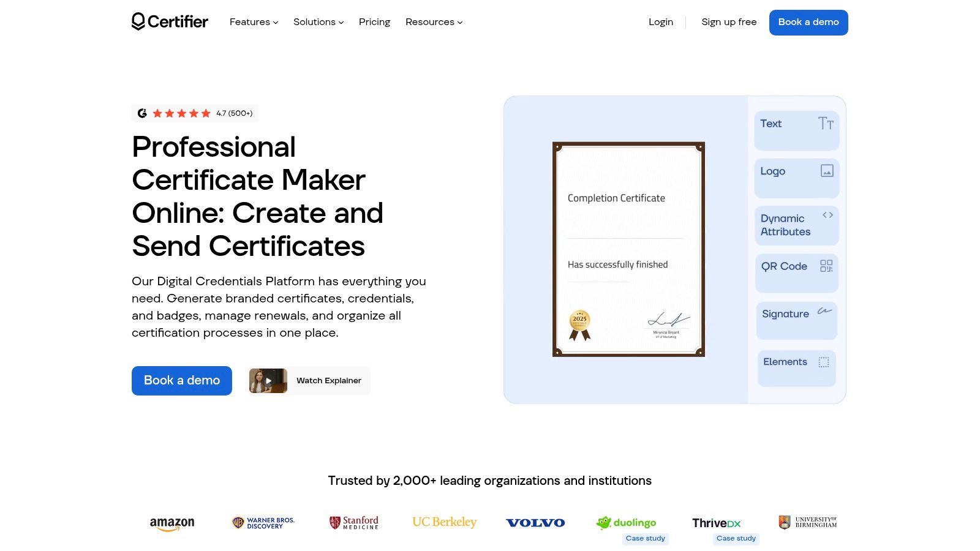
Task: Open the Dynamic Attributes tool
Action: pyautogui.click(x=796, y=225)
